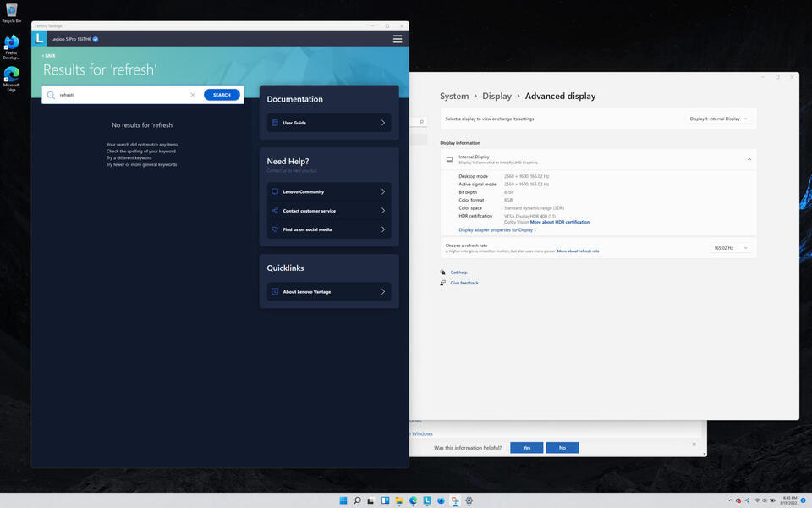Open File Explorer from taskbar
The width and height of the screenshot is (812, 508).
click(399, 500)
